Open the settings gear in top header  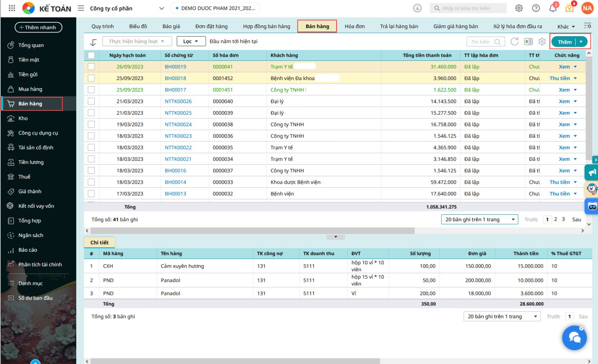pos(519,8)
